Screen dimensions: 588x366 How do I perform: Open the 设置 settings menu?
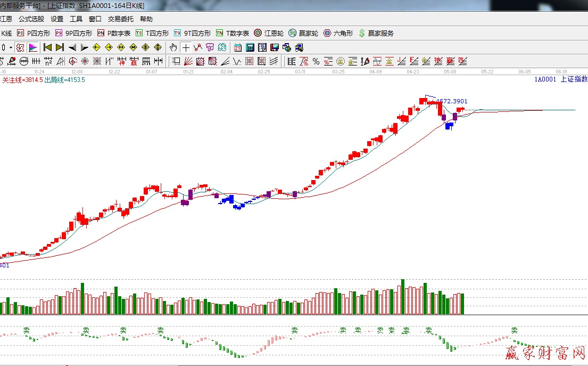tap(57, 19)
